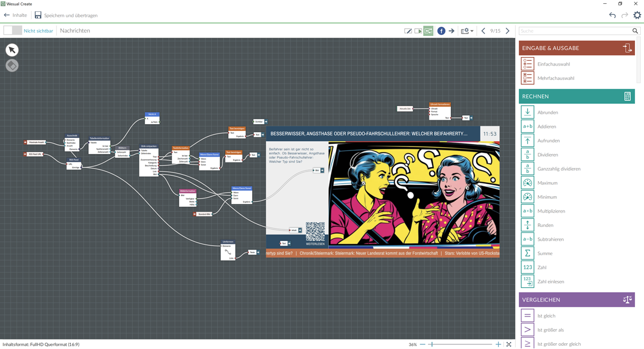Click the layers diamond tool below pointer
Image resolution: width=644 pixels, height=349 pixels.
pos(12,65)
